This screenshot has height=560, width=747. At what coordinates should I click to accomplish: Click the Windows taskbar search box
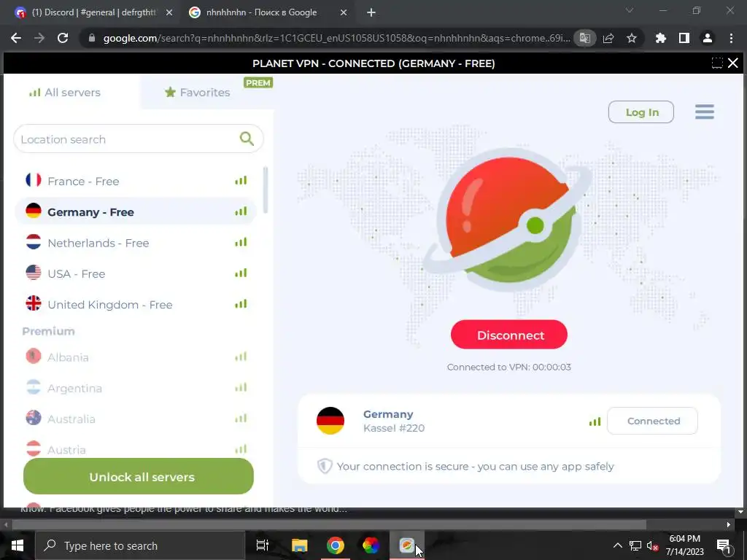(141, 545)
